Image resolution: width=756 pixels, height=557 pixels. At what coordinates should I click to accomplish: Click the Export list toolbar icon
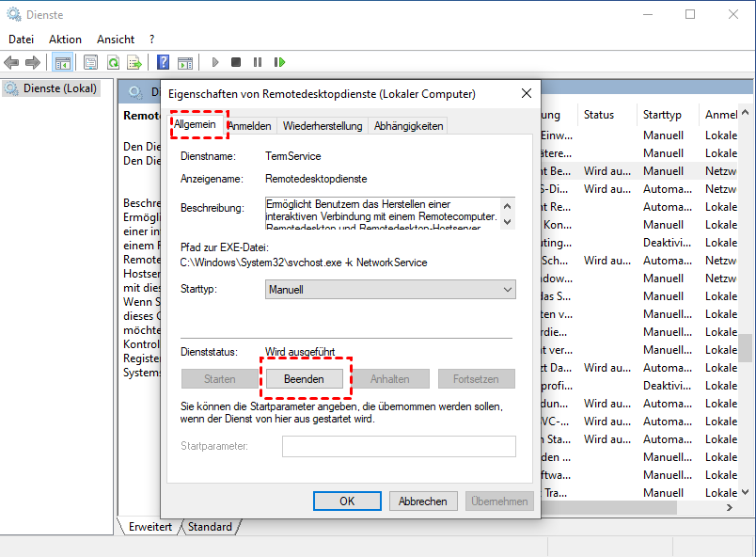coord(134,62)
